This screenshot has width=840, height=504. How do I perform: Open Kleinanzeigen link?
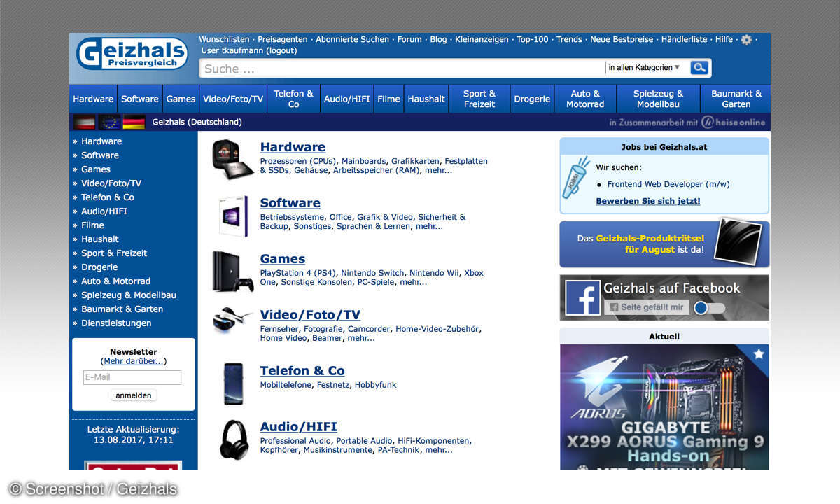[x=482, y=40]
